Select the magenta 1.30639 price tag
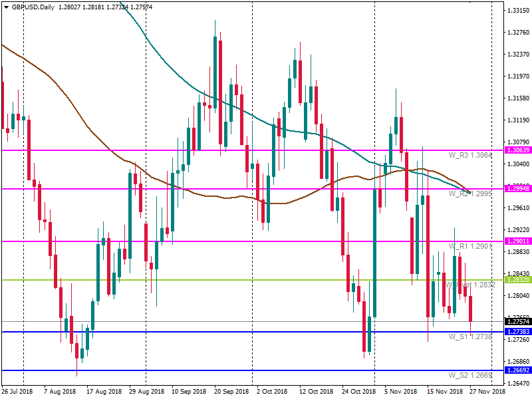532x399 pixels. click(x=517, y=150)
